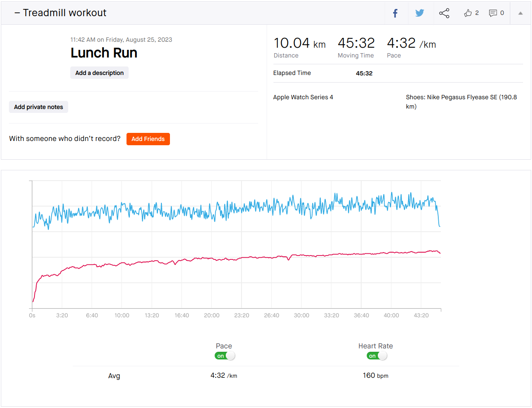This screenshot has width=532, height=408.
Task: Click the 23:20 time axis label
Action: point(242,316)
